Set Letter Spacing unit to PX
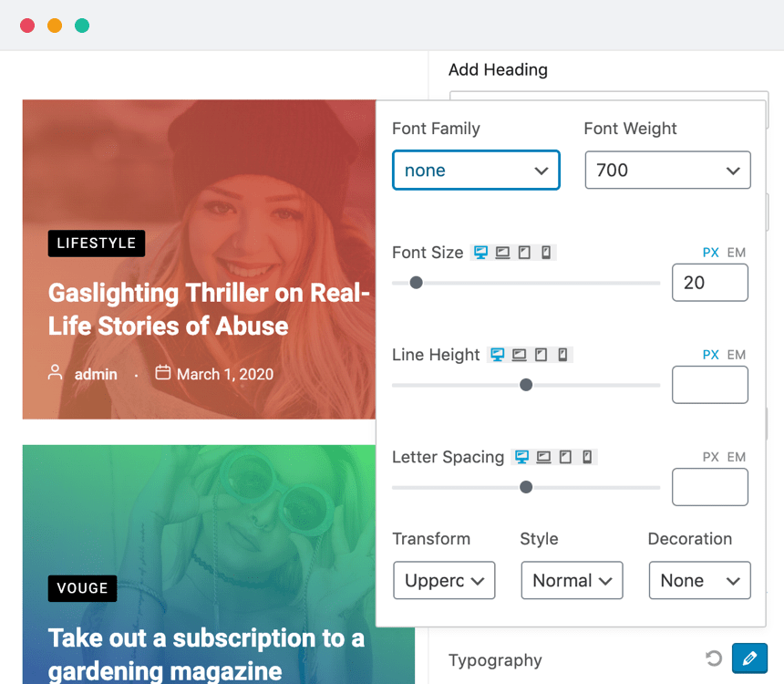Image resolution: width=784 pixels, height=684 pixels. [x=711, y=457]
